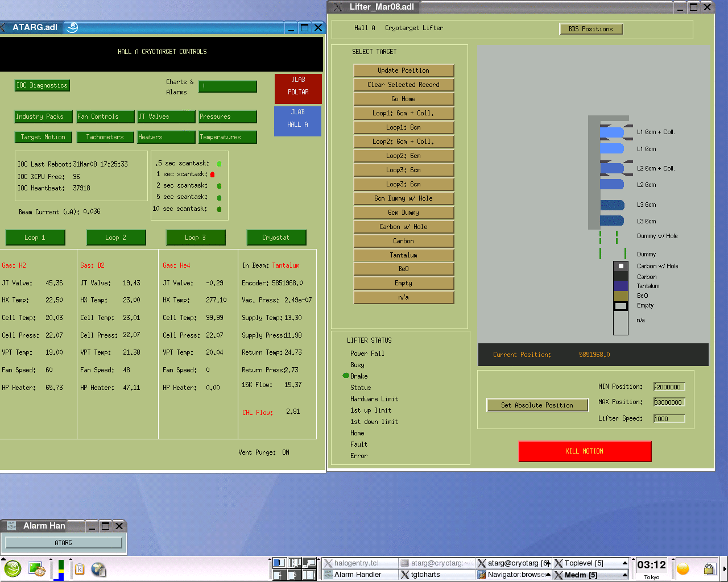The height and width of the screenshot is (582, 728).
Task: Open IOC Diagnostics panel
Action: [42, 85]
